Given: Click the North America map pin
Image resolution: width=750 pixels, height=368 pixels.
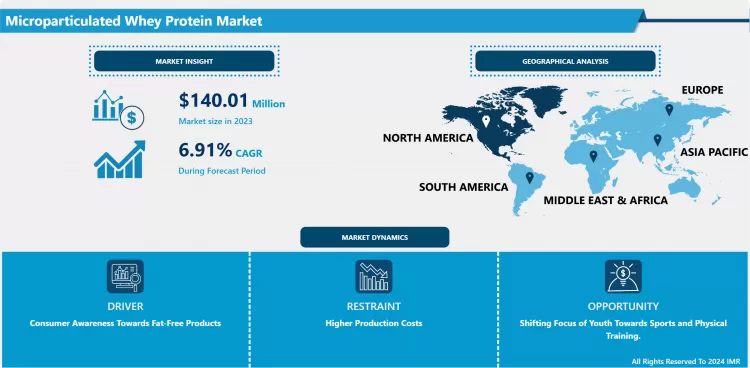Looking at the screenshot, I should (486, 122).
